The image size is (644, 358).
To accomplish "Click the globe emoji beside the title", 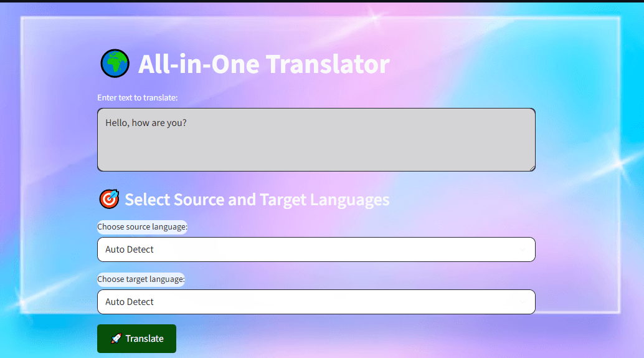I will click(x=115, y=64).
